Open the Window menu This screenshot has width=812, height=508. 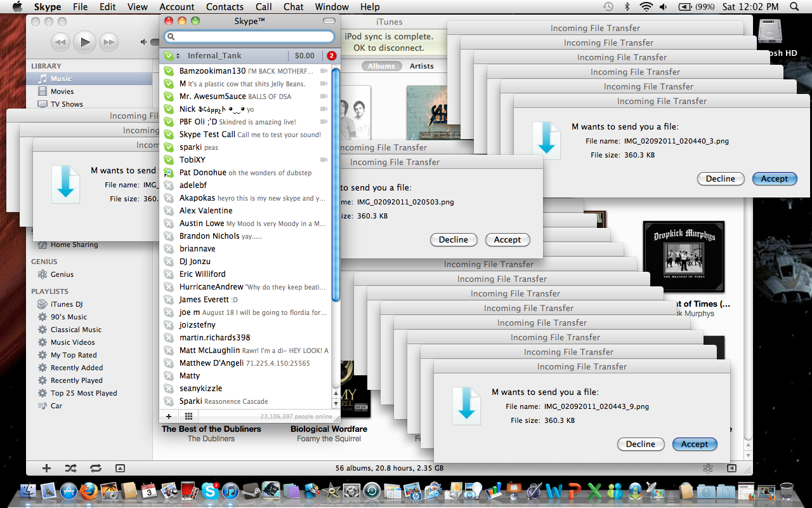[332, 7]
